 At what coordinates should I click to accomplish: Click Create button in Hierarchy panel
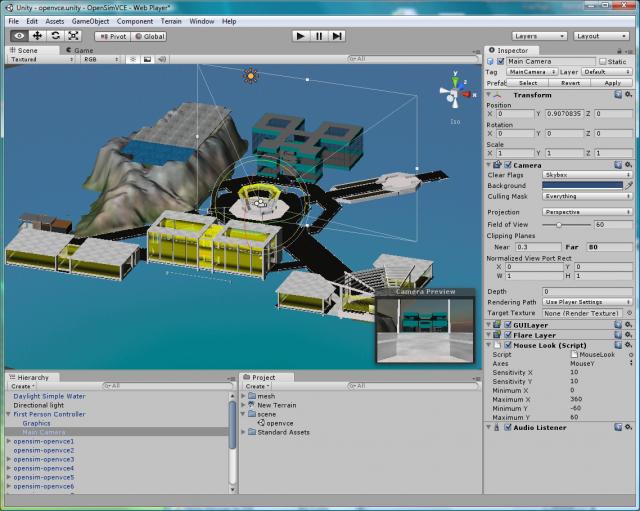point(22,386)
